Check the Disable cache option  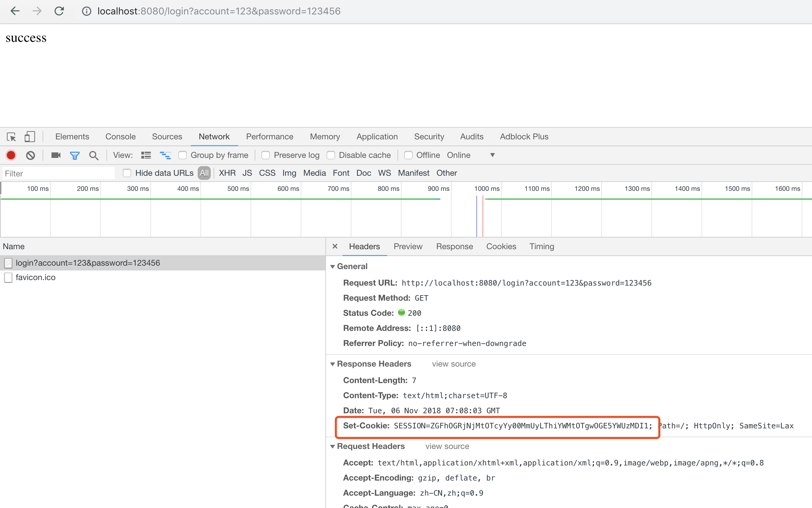pyautogui.click(x=331, y=155)
